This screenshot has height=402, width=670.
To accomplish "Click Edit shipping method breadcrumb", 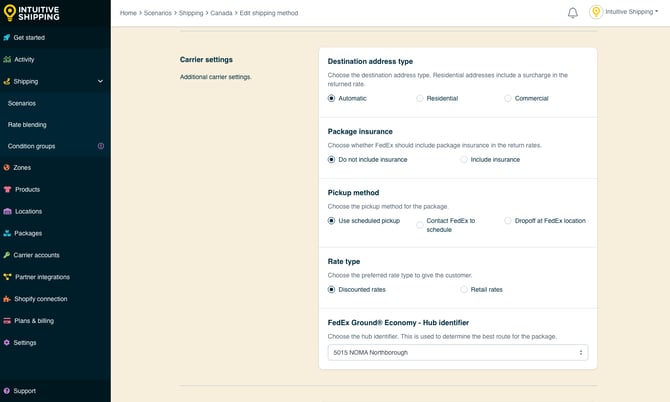I will tap(269, 13).
